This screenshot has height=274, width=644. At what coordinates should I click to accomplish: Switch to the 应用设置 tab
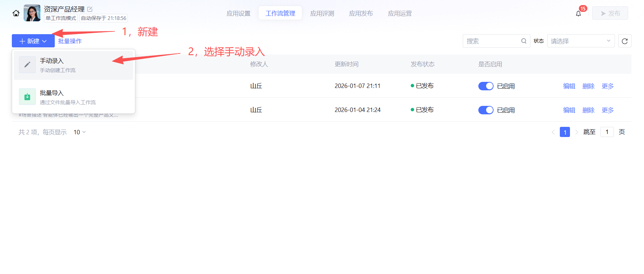tap(238, 14)
